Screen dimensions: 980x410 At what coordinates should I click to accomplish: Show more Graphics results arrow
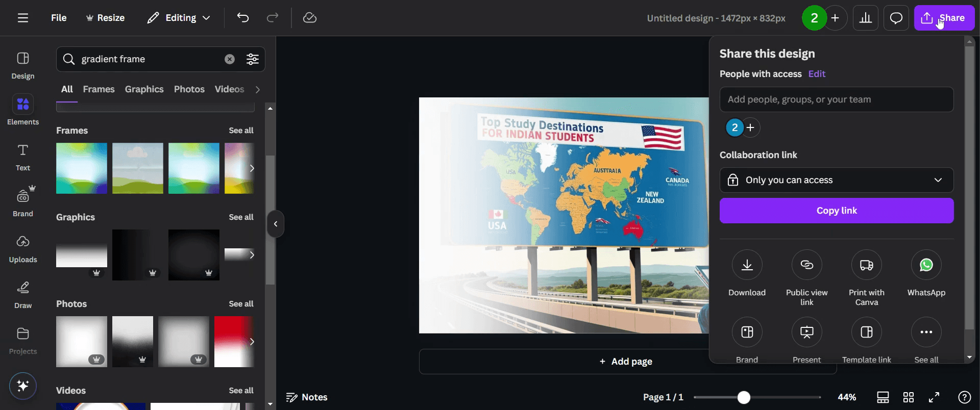pos(252,255)
